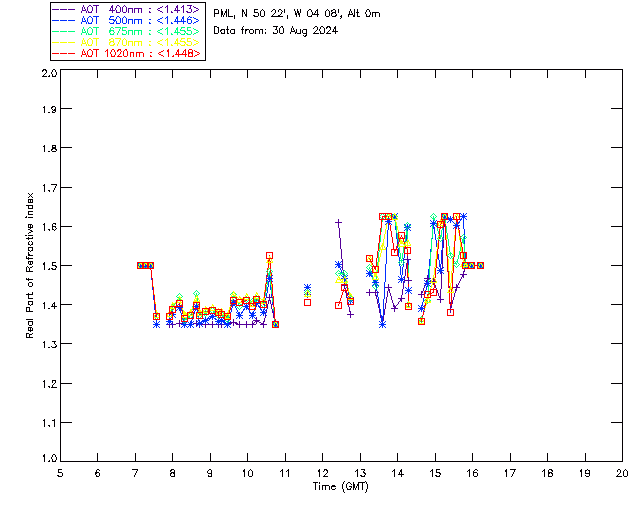Click the 16 hour x-axis tick label
The image size is (640, 512).
tap(472, 473)
